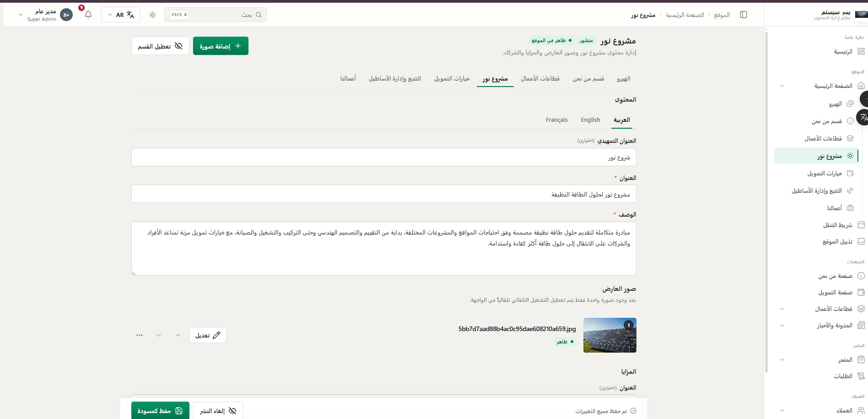Expand العملاء sidebar group
This screenshot has height=419, width=868.
click(x=782, y=411)
